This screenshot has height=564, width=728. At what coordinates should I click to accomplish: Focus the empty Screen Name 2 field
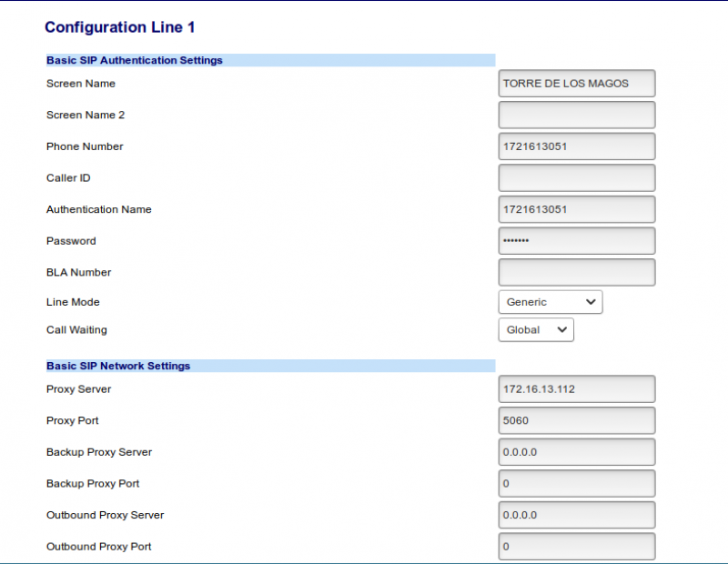[576, 116]
